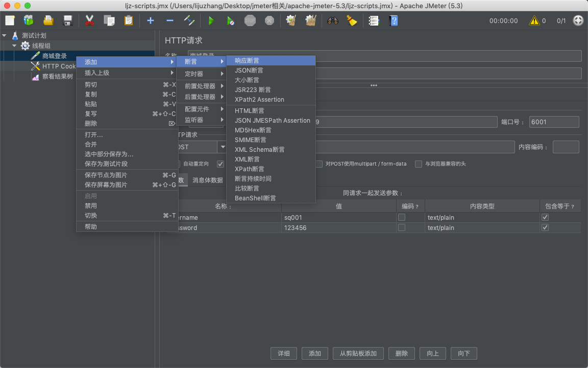
Task: Toggle 对POST使用multipart / form-data checkbox
Action: (x=319, y=164)
